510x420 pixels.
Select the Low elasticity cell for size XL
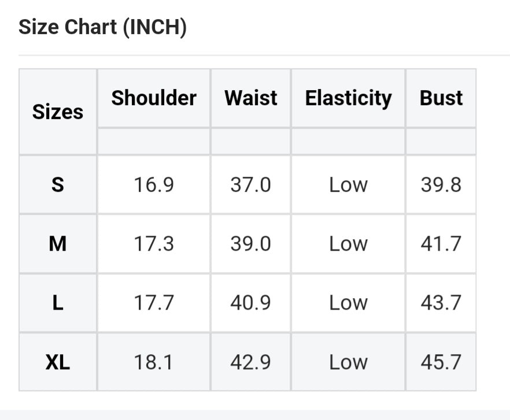[x=348, y=362]
